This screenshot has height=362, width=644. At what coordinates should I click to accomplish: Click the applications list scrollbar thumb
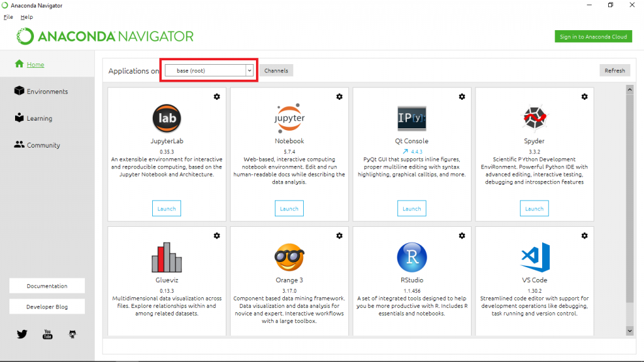(x=630, y=199)
